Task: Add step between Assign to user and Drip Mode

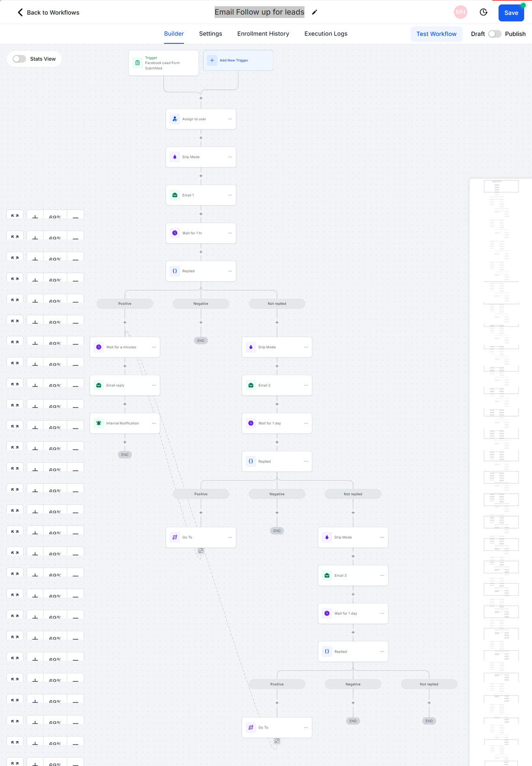Action: pos(201,138)
